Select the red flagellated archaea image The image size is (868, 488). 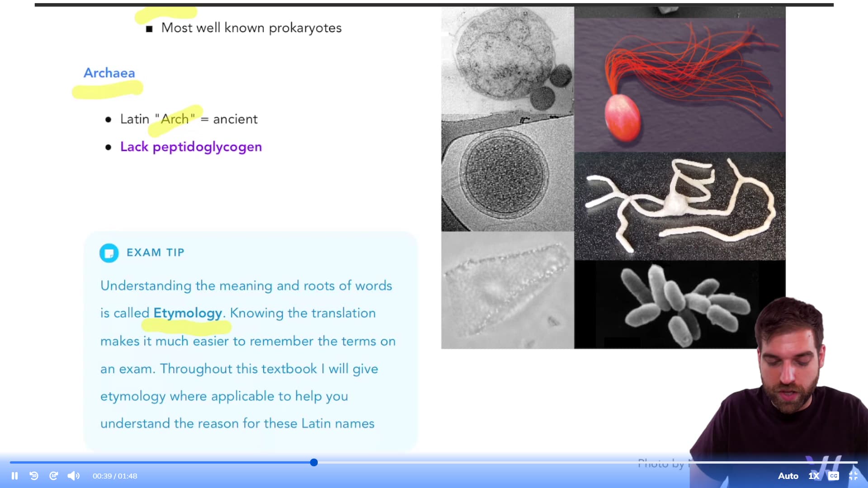pyautogui.click(x=680, y=85)
